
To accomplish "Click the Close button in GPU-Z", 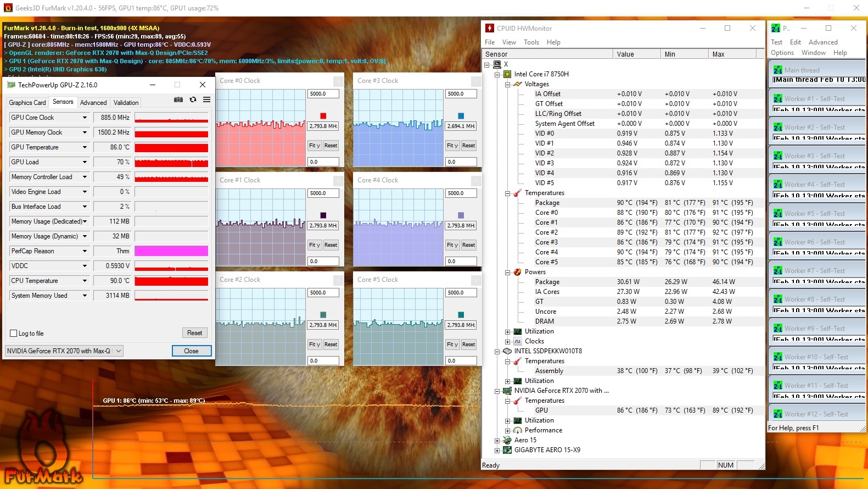I will [x=191, y=351].
